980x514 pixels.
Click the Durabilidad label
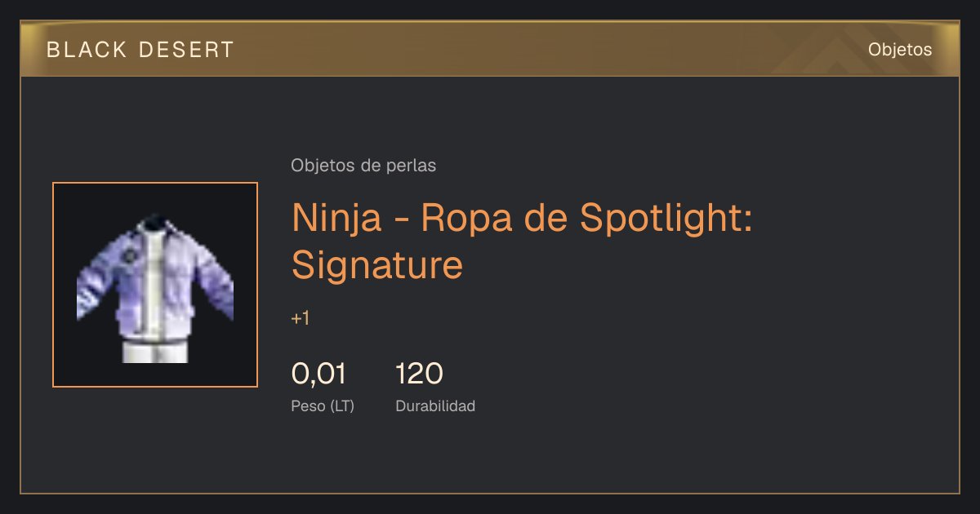435,405
